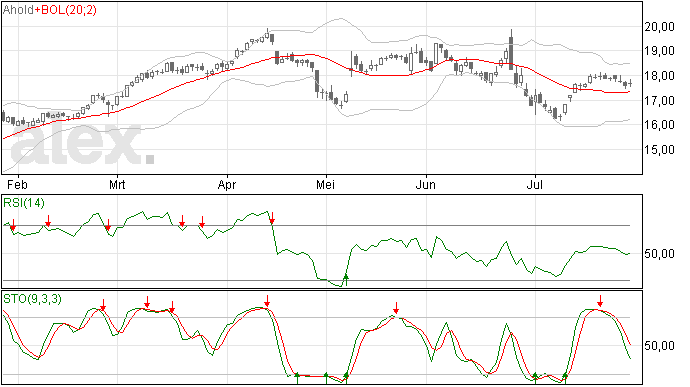
Task: Click the 50,00 level label in STO panel
Action: click(x=660, y=346)
